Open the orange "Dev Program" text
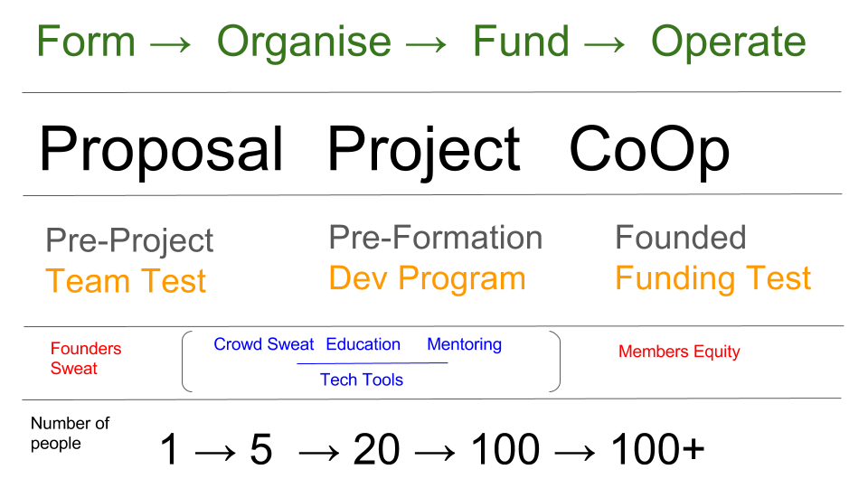This screenshot has width=868, height=488. click(x=427, y=278)
